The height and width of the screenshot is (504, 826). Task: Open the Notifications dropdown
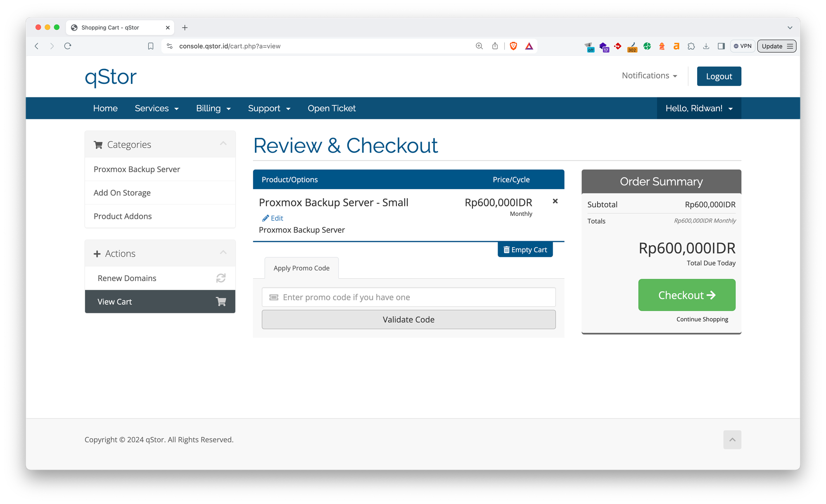(x=650, y=76)
